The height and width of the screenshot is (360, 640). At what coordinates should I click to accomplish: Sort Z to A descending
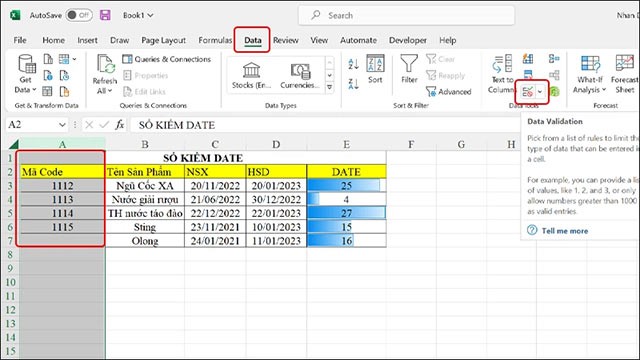pyautogui.click(x=353, y=84)
